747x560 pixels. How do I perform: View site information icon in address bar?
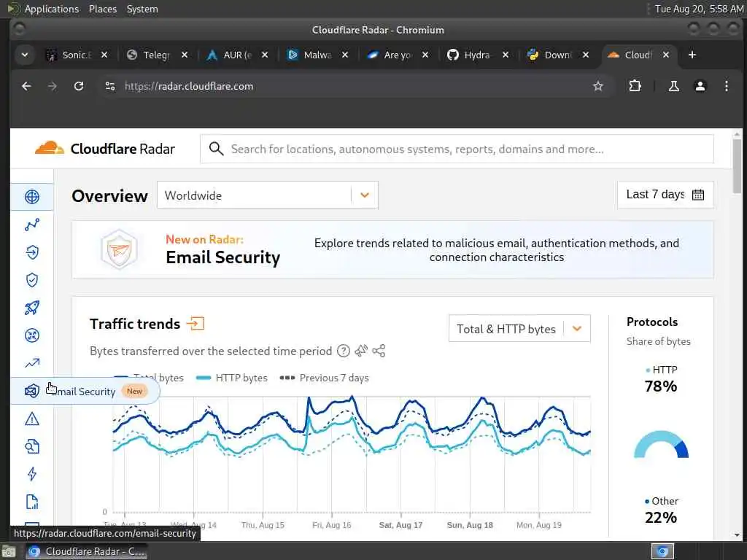pyautogui.click(x=110, y=86)
